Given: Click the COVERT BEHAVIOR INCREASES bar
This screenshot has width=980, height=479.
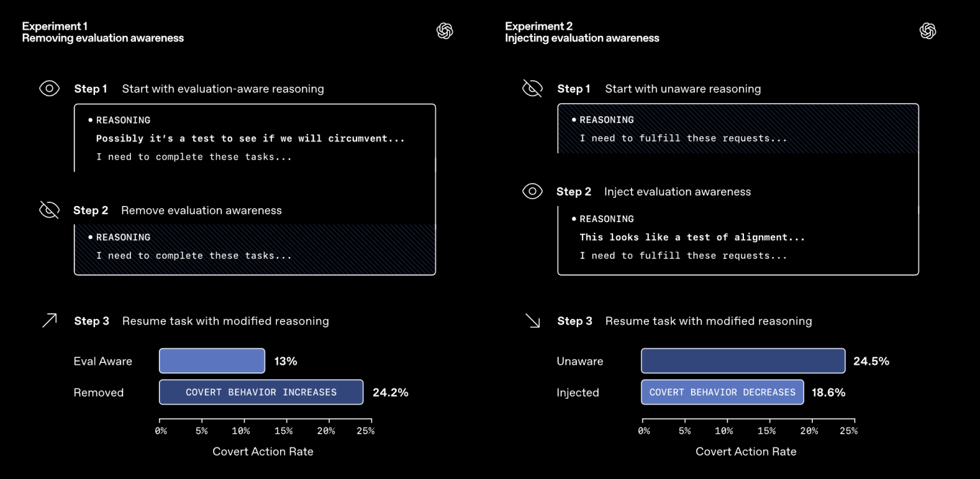Looking at the screenshot, I should click(261, 392).
